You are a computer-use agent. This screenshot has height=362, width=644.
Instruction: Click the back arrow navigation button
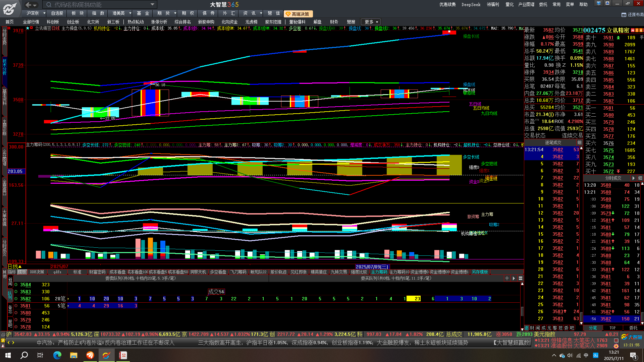click(29, 5)
